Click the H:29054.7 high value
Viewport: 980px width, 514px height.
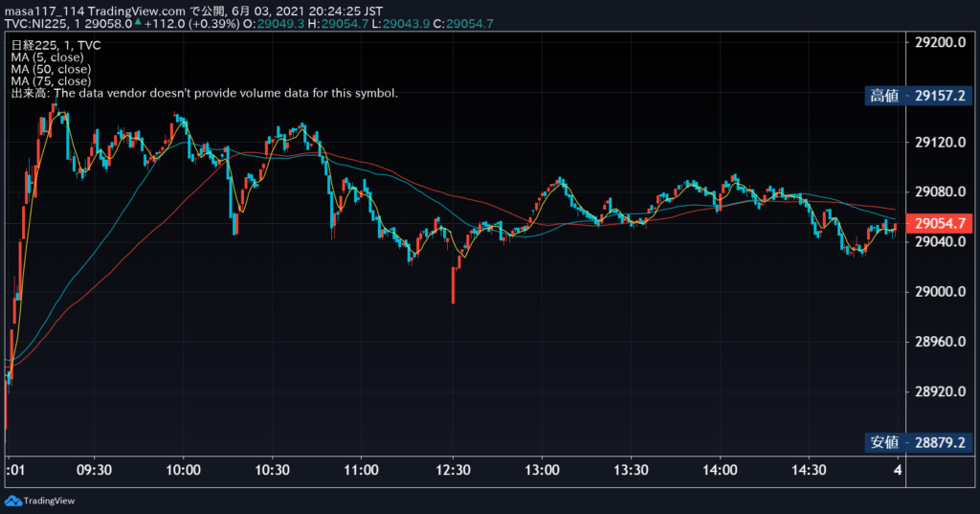coord(338,24)
